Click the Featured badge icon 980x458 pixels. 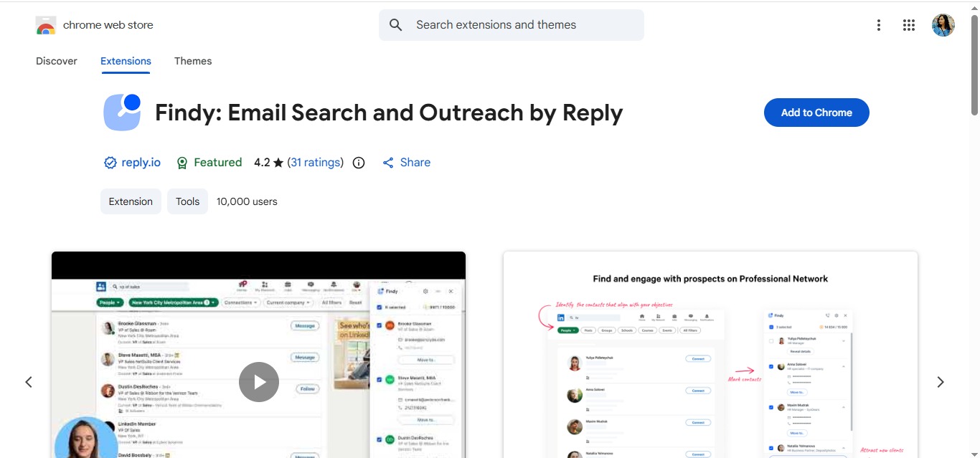182,162
